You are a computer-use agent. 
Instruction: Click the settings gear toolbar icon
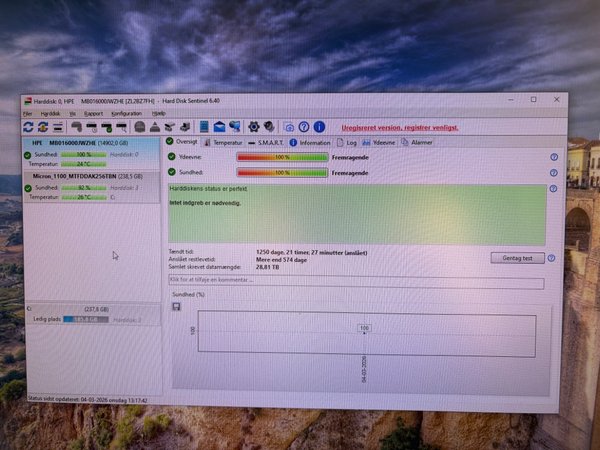coord(253,127)
